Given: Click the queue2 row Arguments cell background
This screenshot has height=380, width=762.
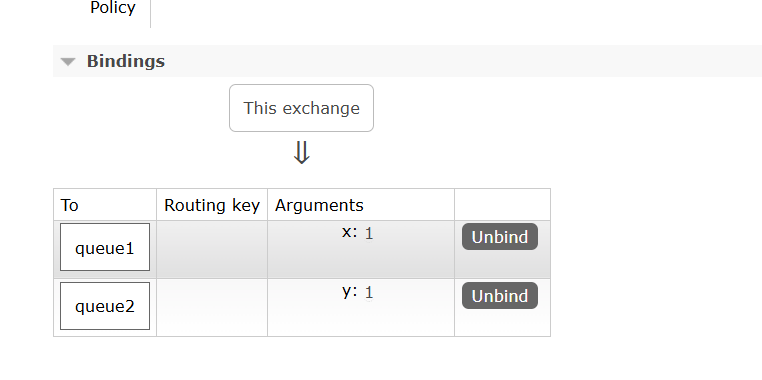Looking at the screenshot, I should coord(361,316).
